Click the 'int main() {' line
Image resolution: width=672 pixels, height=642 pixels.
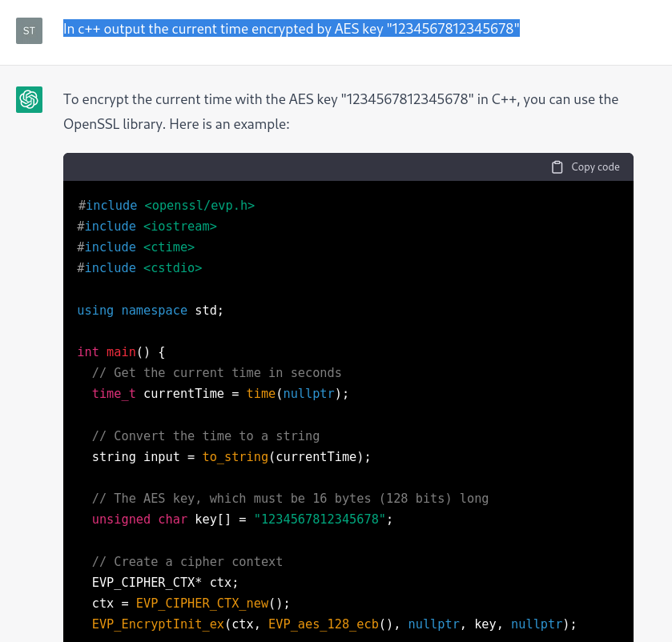[x=121, y=352]
